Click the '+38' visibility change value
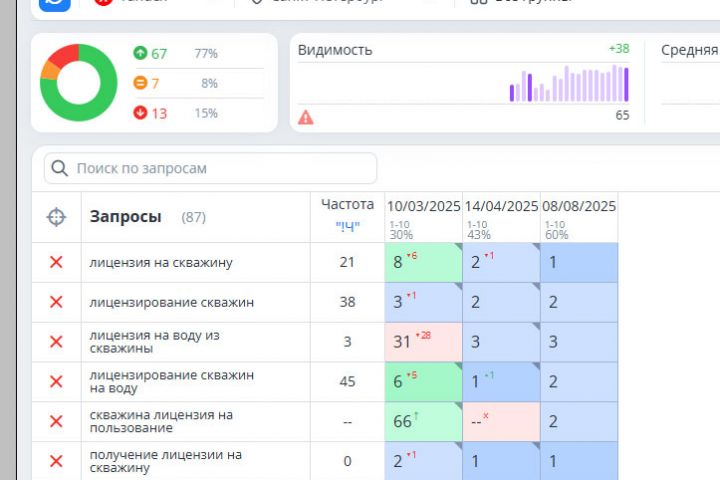The height and width of the screenshot is (480, 720). pyautogui.click(x=619, y=48)
